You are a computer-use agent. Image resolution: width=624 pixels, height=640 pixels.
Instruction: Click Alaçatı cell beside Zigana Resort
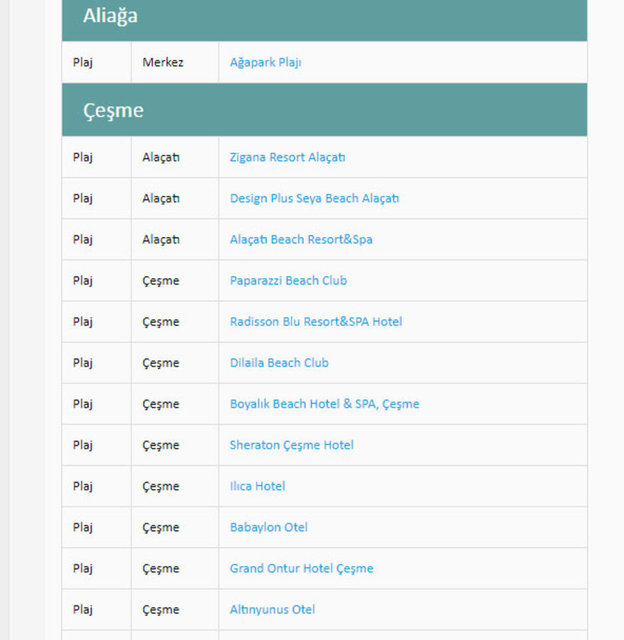pos(161,157)
